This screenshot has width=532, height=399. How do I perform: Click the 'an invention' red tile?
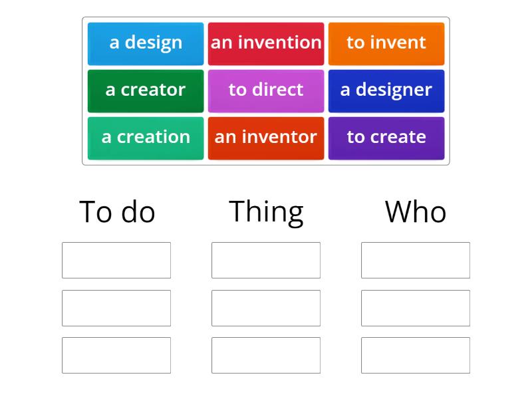(266, 43)
